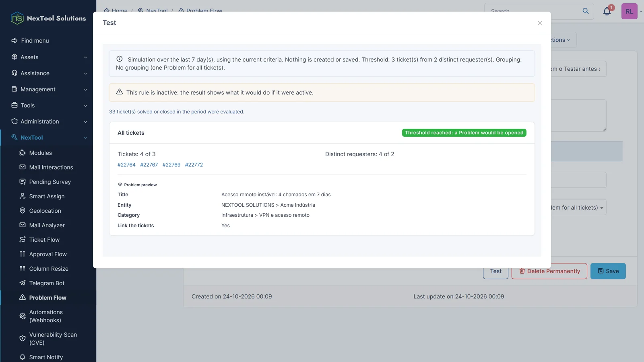The image size is (644, 362).
Task: Click the Delete Permanently button
Action: 549,271
